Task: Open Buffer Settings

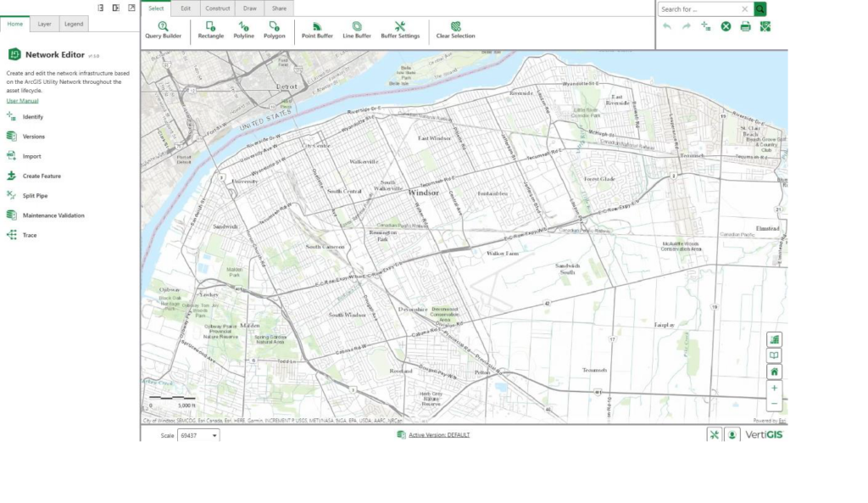Action: [x=400, y=31]
